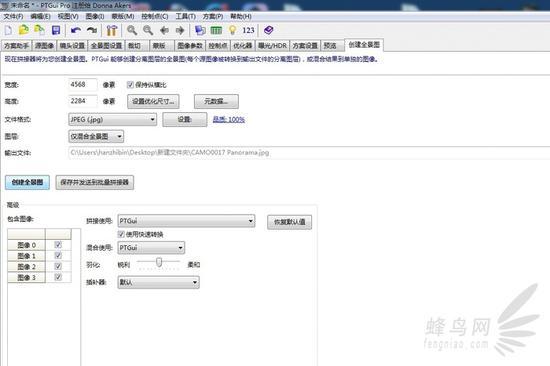Switch to the 蒙版 tab
Screen dimensions: 550x366
162,46
